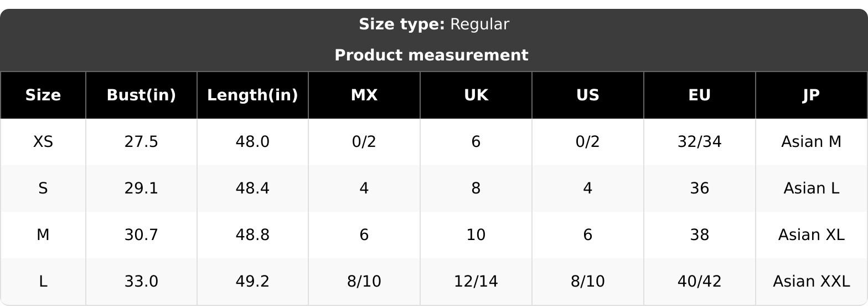Click the 27.5 bust value
The height and width of the screenshot is (306, 868).
click(x=141, y=142)
